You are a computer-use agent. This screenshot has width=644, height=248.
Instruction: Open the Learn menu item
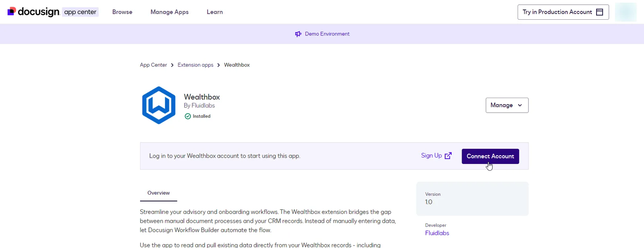click(x=215, y=12)
